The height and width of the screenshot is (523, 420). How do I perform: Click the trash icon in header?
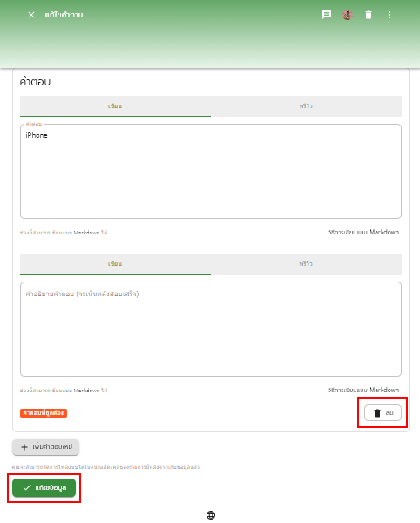[x=369, y=15]
